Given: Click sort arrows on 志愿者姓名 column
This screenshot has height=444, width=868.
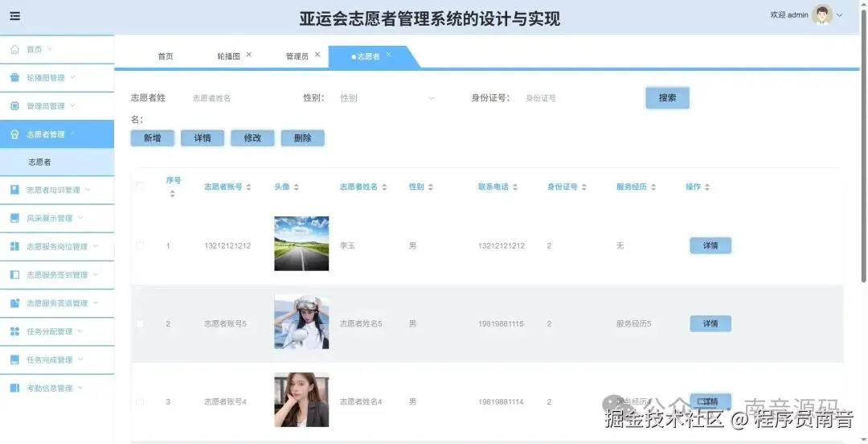Looking at the screenshot, I should (x=384, y=187).
